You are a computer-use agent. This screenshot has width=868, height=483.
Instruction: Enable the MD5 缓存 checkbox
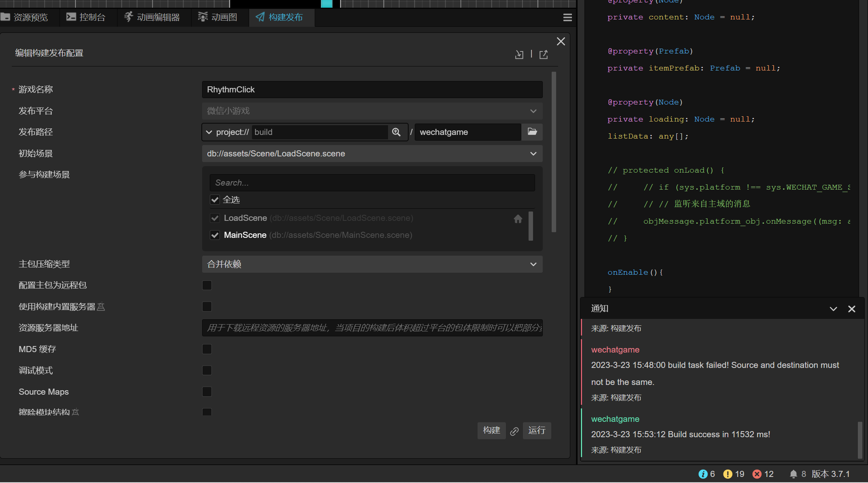pyautogui.click(x=207, y=349)
